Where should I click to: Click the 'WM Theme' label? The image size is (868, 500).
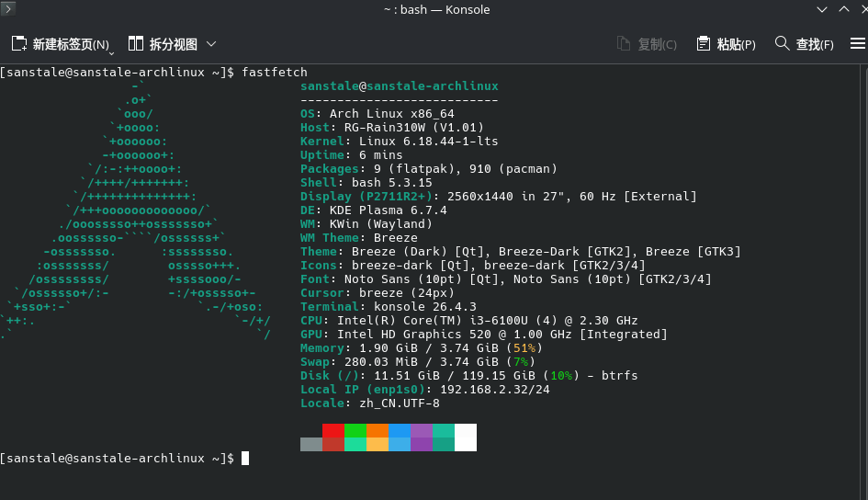point(330,237)
